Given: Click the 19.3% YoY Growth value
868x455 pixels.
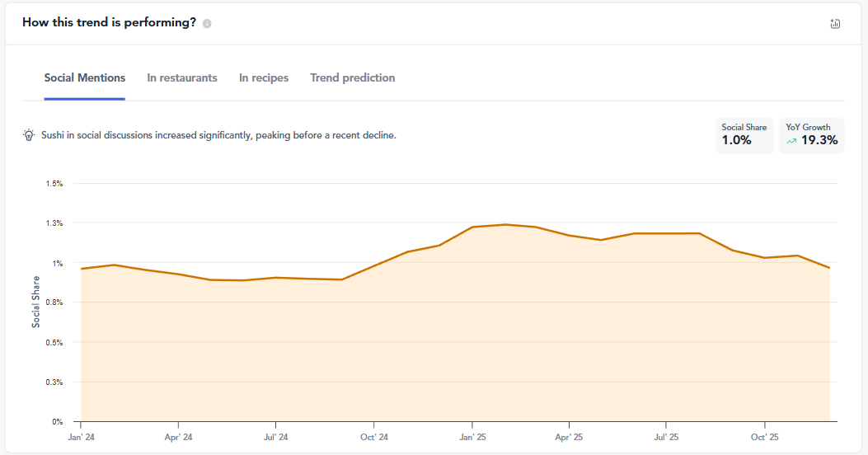Looking at the screenshot, I should 819,140.
